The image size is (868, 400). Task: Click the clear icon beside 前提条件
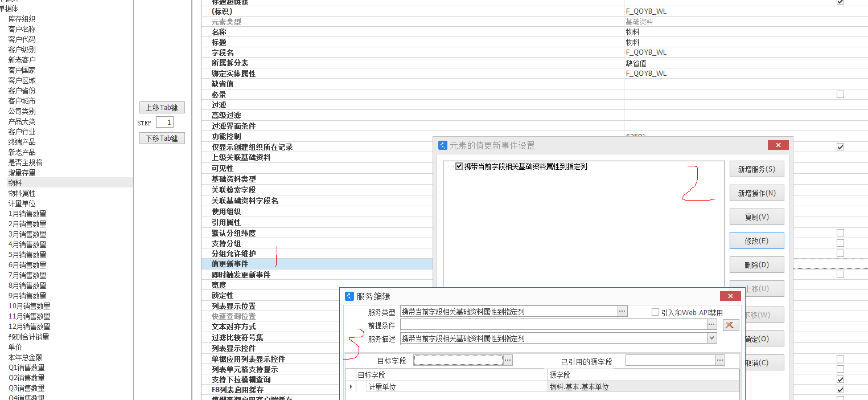click(731, 325)
